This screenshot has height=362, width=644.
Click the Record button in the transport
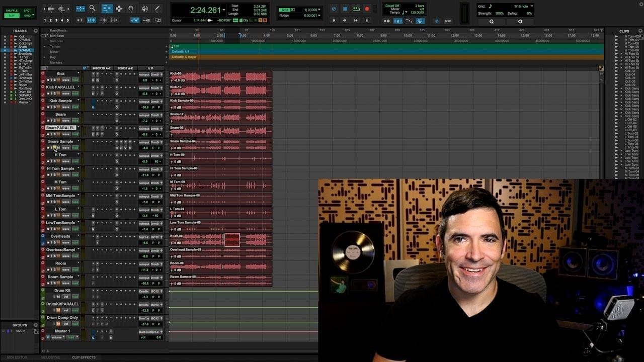[x=366, y=9]
